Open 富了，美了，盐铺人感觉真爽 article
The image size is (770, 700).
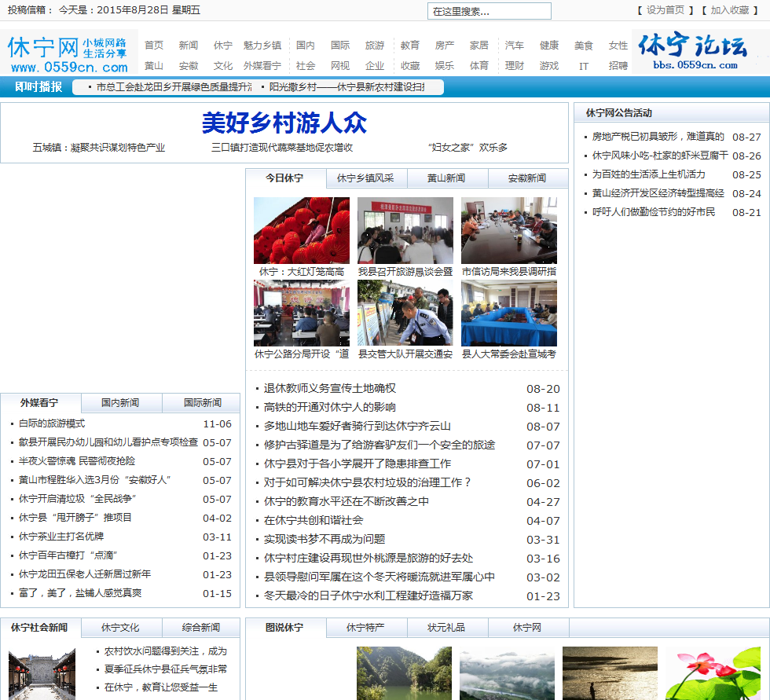point(80,593)
